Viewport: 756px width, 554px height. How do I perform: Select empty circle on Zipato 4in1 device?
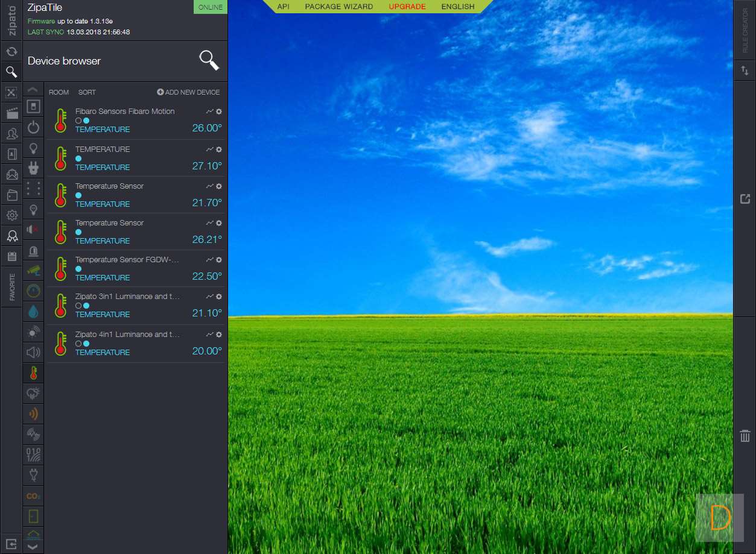78,344
